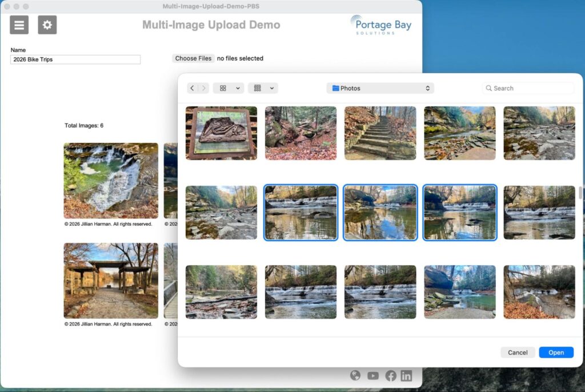The image size is (585, 392).
Task: Select the grouped view mode button
Action: [x=258, y=88]
